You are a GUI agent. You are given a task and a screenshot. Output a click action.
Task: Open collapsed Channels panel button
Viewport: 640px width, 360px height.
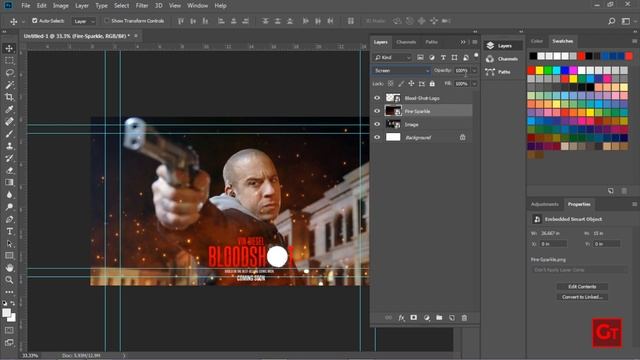click(503, 59)
